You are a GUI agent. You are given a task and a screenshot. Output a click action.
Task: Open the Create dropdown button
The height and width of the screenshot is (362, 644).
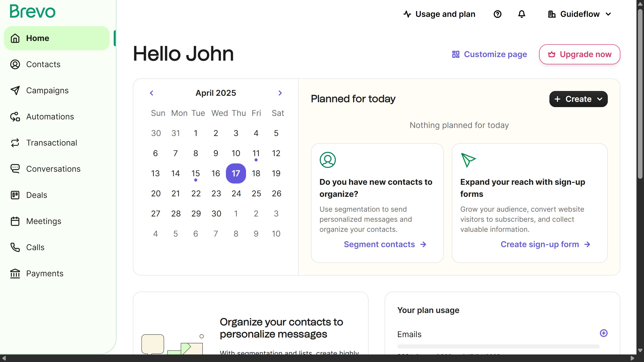click(x=578, y=99)
